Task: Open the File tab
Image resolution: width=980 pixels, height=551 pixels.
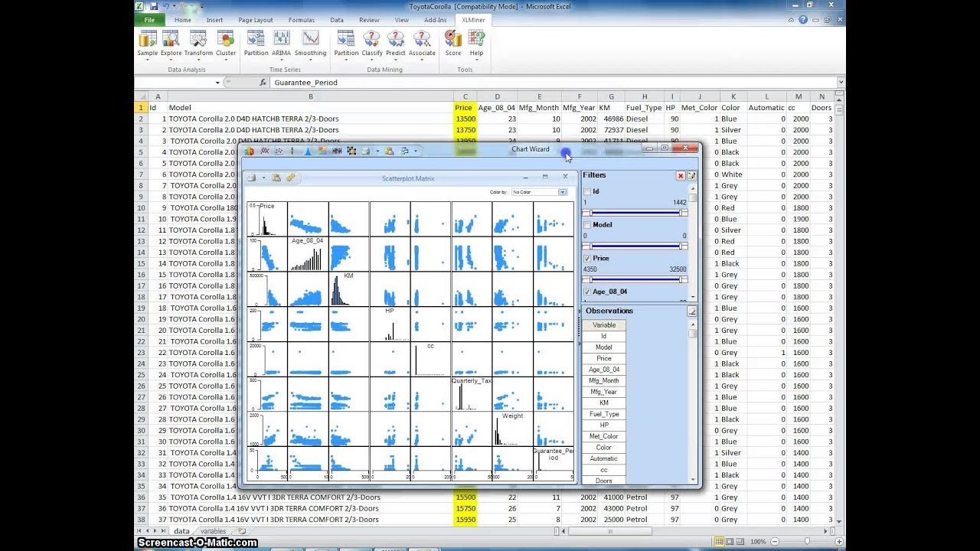Action: click(149, 20)
